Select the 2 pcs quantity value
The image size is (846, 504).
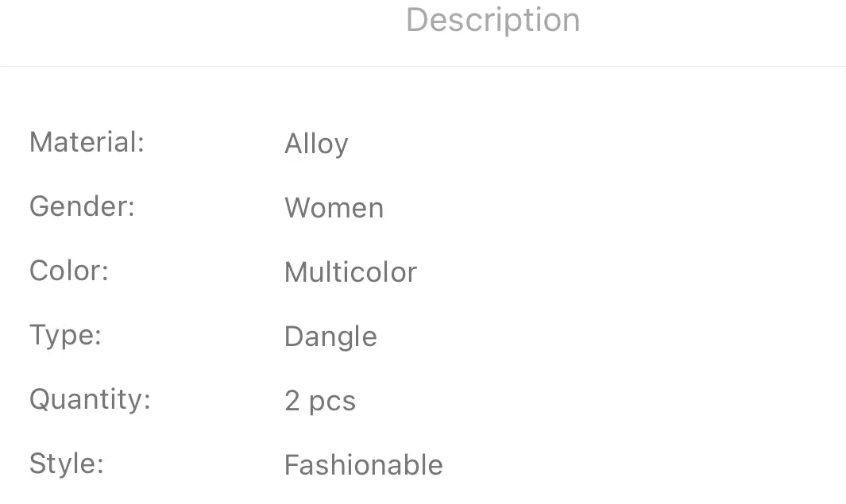pyautogui.click(x=320, y=401)
